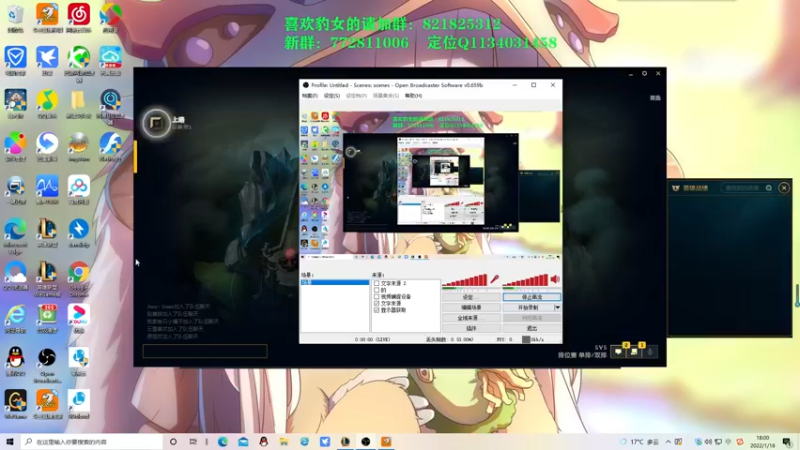Open the yellow folder on the desktop
The height and width of the screenshot is (450, 800).
coord(79,103)
